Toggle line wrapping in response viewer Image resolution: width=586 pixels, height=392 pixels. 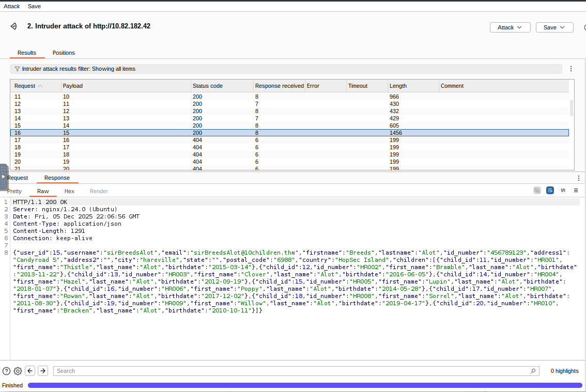(550, 190)
